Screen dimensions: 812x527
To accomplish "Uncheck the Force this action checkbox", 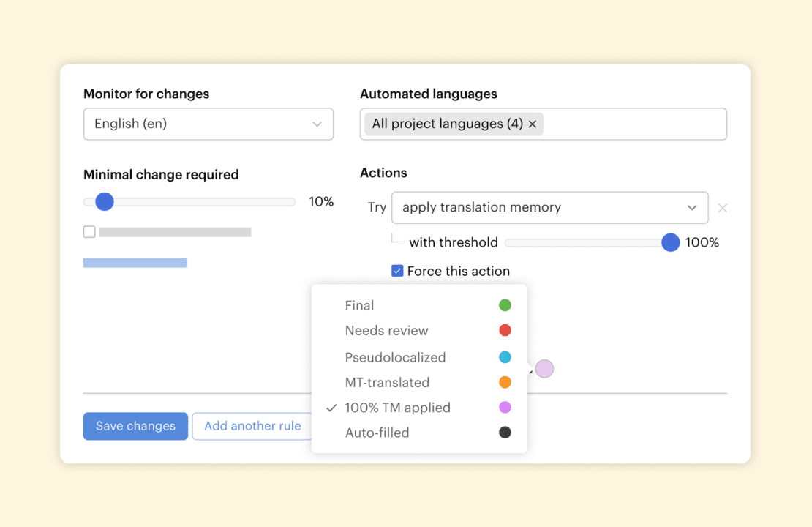I will 397,272.
